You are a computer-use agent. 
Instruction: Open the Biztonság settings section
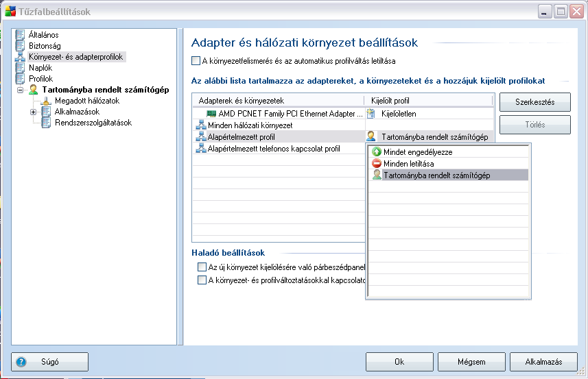(45, 46)
